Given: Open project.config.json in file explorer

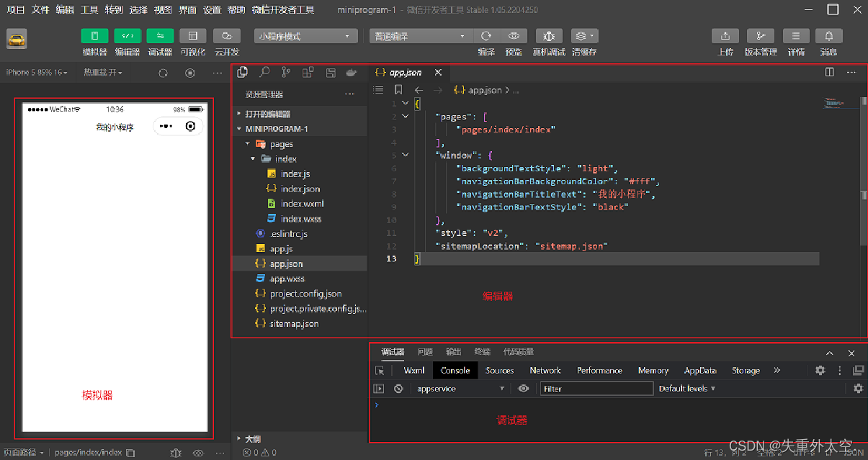Looking at the screenshot, I should [x=305, y=294].
